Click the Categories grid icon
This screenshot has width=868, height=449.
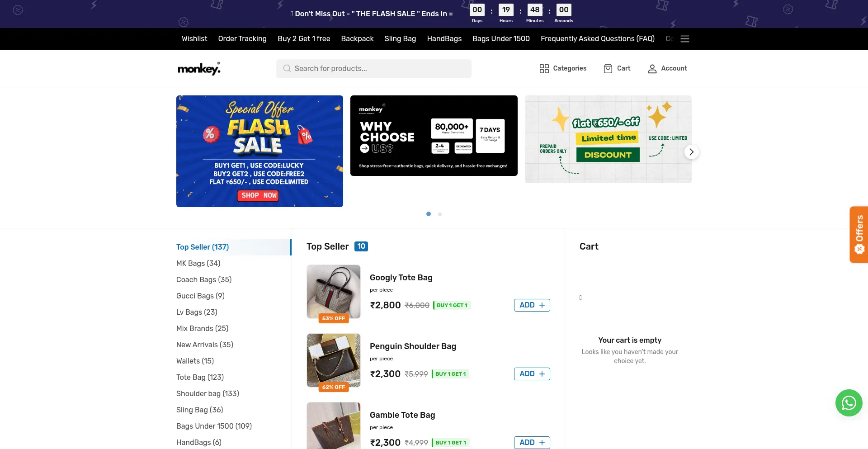(x=544, y=69)
